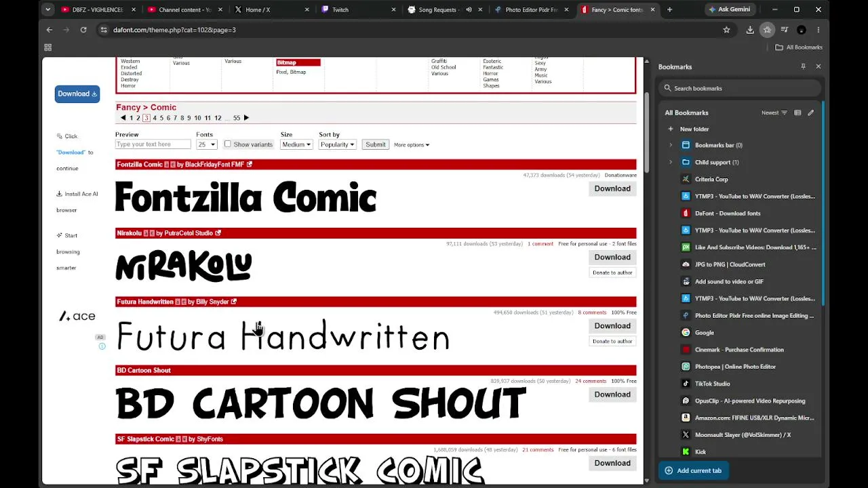Click the browser back arrow
This screenshot has height=488, width=868.
point(49,30)
